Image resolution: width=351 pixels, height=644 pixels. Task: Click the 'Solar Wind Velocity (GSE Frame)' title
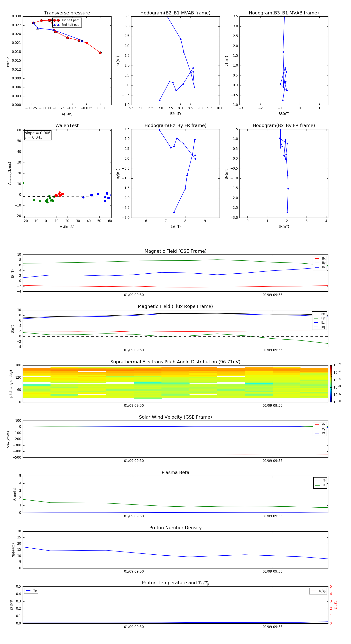[x=175, y=417]
